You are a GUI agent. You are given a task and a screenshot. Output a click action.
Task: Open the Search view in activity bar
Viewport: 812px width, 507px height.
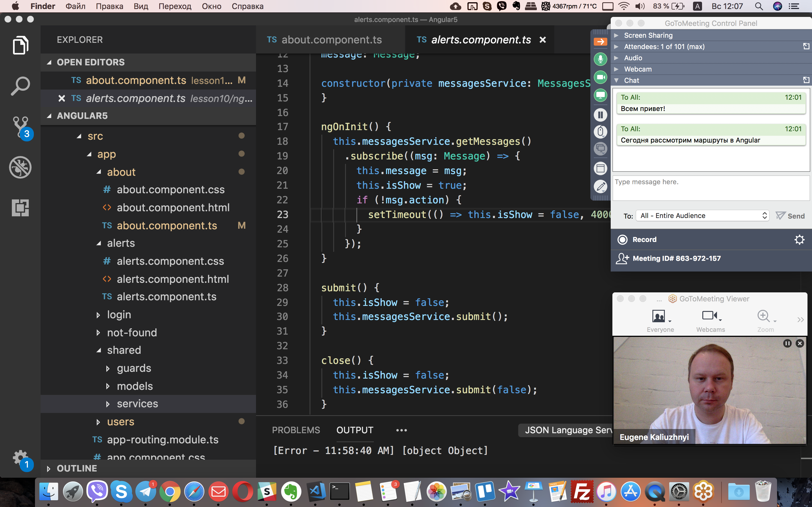pos(20,86)
